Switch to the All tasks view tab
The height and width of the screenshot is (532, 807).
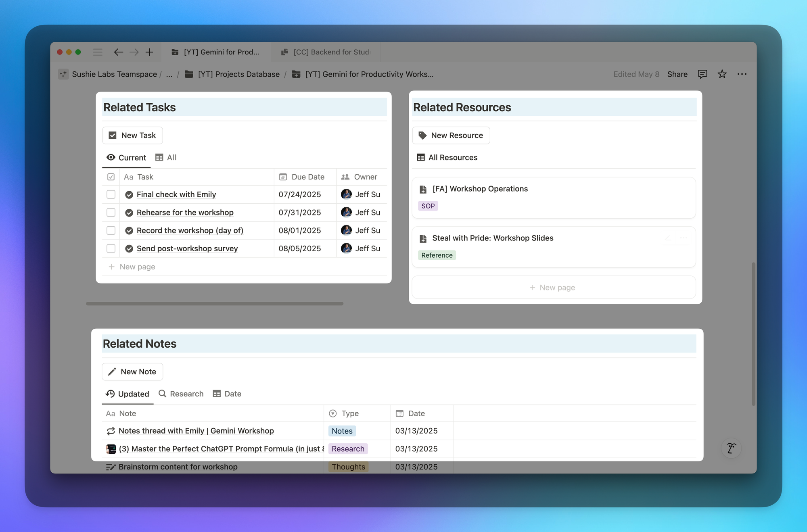point(166,158)
